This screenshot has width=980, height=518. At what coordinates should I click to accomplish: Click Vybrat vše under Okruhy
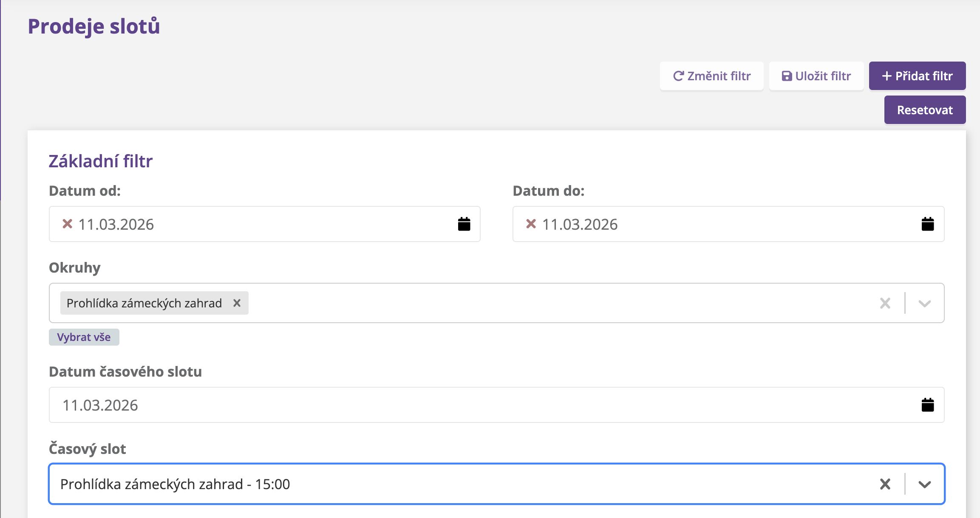tap(84, 337)
